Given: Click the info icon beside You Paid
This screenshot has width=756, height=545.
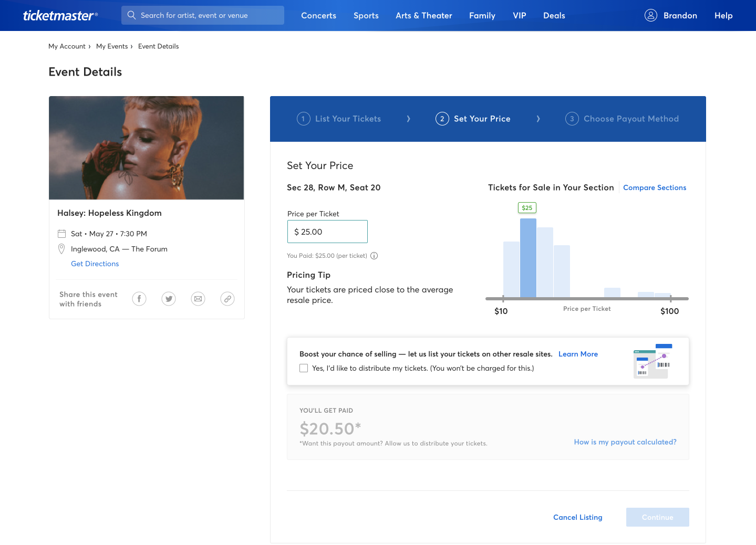Looking at the screenshot, I should [374, 256].
